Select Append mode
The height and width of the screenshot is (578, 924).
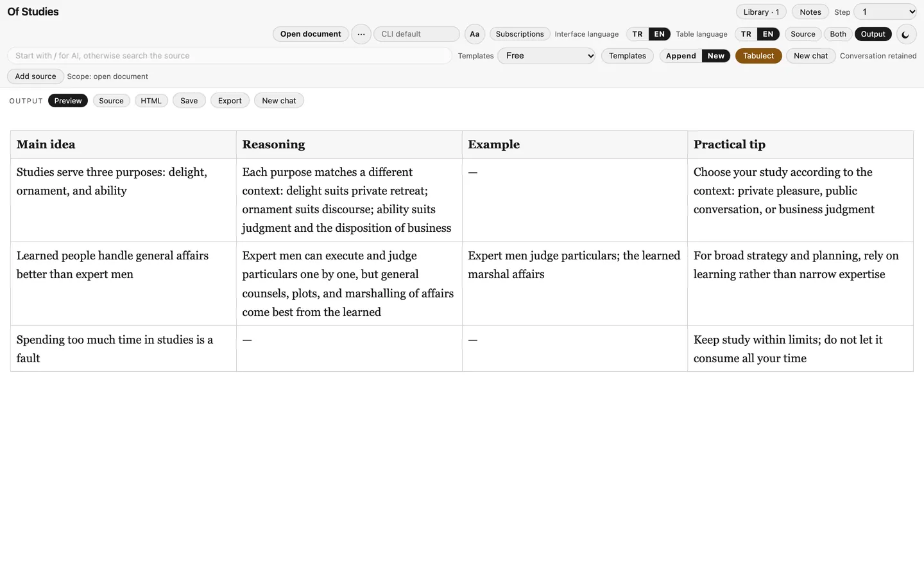click(x=681, y=56)
